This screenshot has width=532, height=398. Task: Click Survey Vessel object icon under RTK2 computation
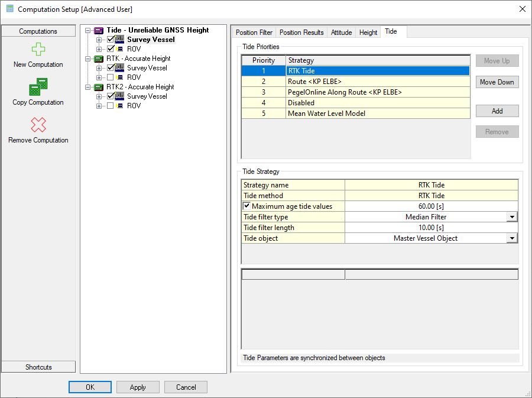point(119,97)
